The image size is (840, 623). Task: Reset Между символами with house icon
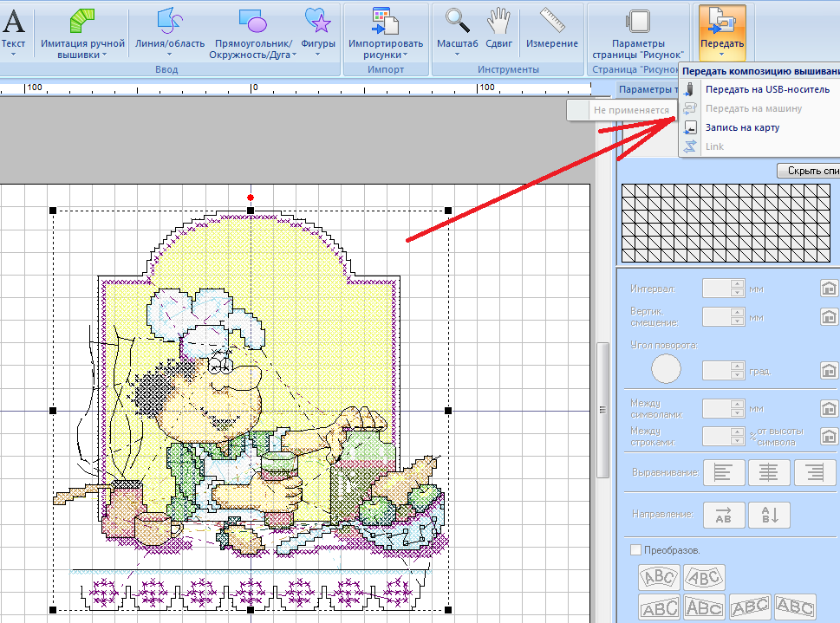[830, 409]
